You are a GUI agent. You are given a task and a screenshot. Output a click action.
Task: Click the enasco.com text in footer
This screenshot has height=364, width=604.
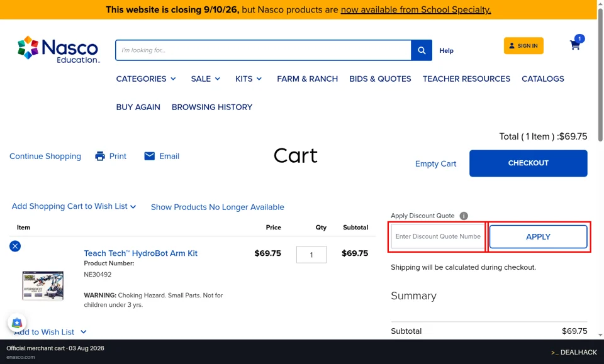pyautogui.click(x=20, y=357)
